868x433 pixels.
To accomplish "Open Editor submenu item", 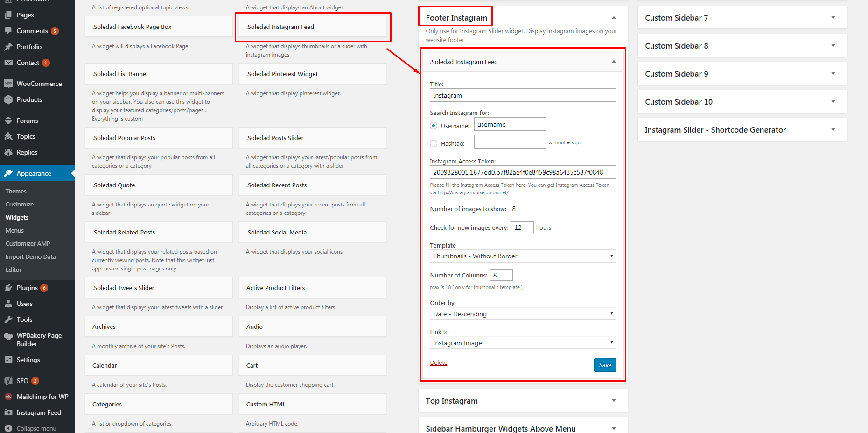I will click(14, 270).
